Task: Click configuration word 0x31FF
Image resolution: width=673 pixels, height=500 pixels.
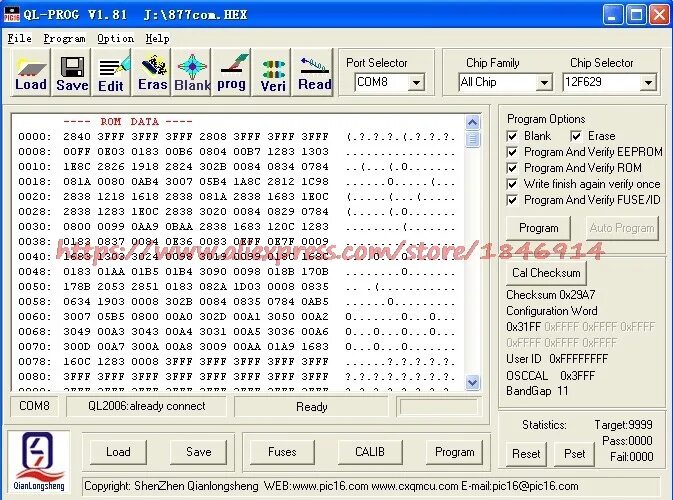Action: tap(523, 327)
